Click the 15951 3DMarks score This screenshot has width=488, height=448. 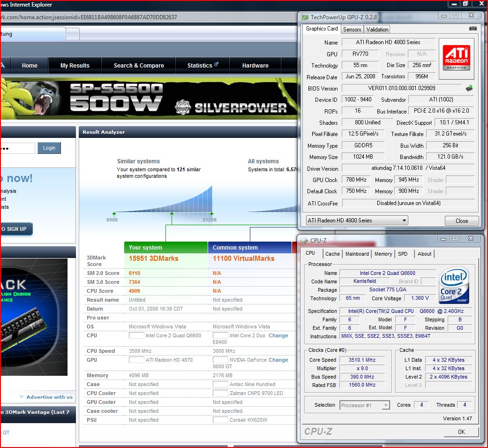click(x=153, y=258)
